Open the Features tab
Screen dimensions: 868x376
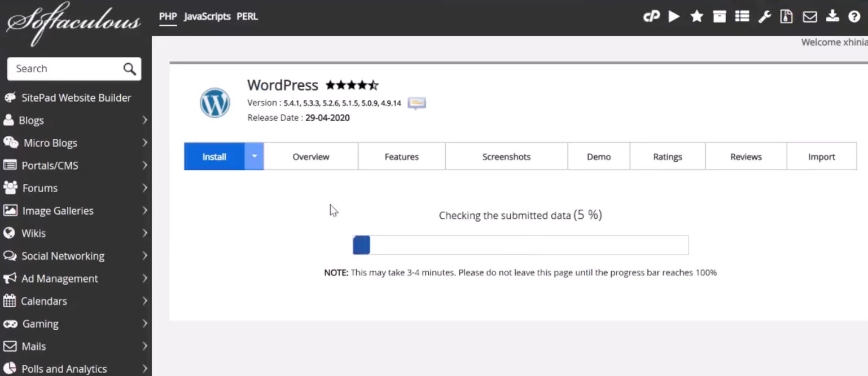pyautogui.click(x=402, y=156)
